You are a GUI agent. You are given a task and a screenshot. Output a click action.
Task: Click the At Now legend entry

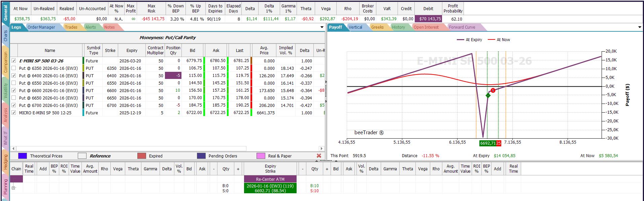pyautogui.click(x=499, y=40)
